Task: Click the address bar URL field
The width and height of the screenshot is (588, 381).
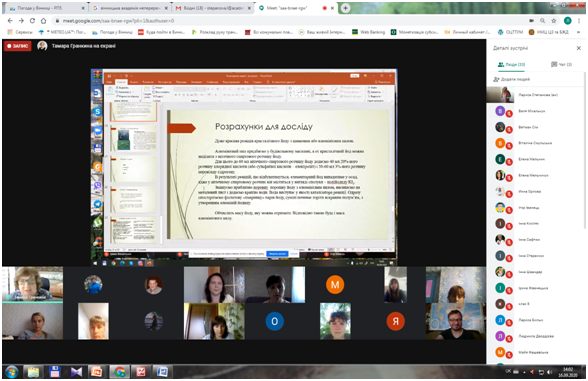Action: (289, 21)
